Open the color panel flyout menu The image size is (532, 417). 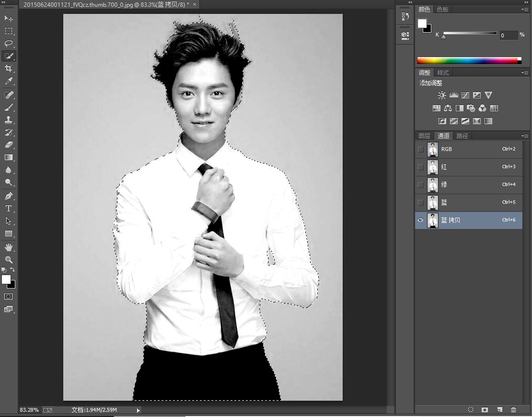click(525, 10)
